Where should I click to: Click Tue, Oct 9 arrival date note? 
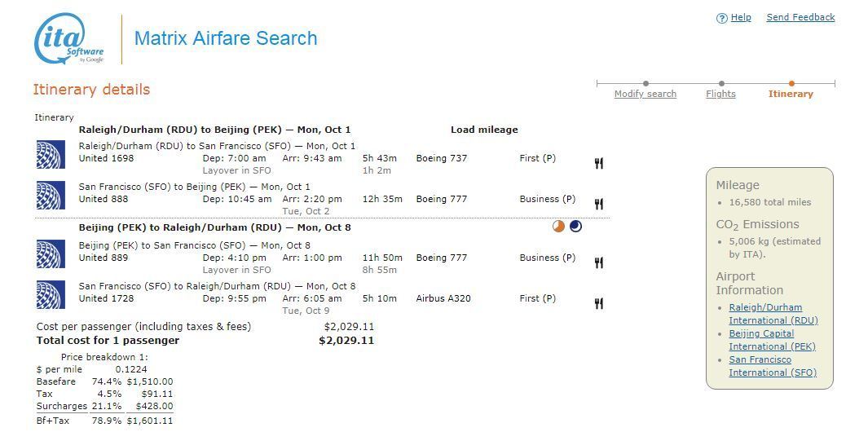pos(306,311)
